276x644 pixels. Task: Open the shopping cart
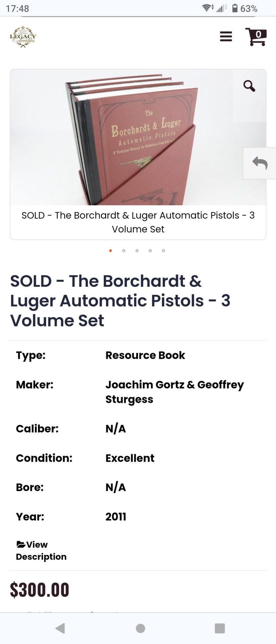tap(256, 37)
